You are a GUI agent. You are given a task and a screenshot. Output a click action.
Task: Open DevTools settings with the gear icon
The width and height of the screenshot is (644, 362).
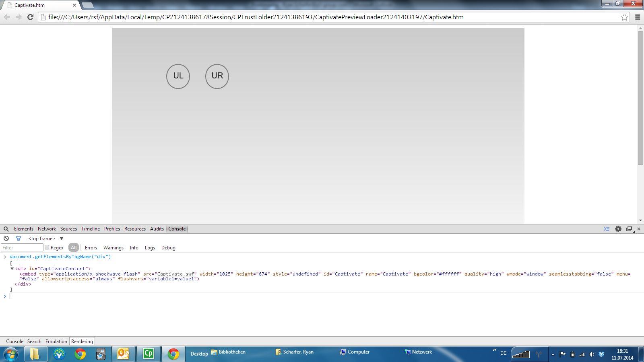click(x=618, y=229)
